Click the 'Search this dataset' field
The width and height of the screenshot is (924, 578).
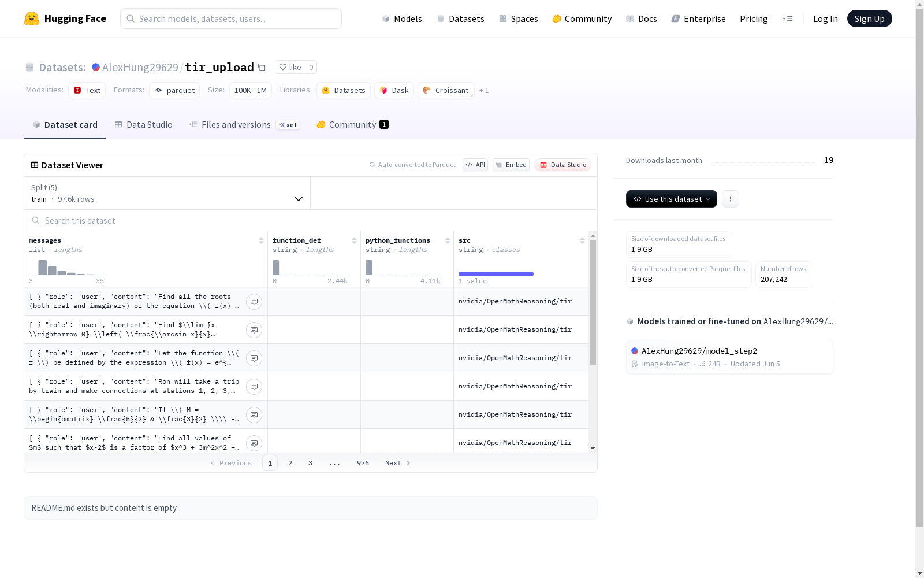pos(311,221)
